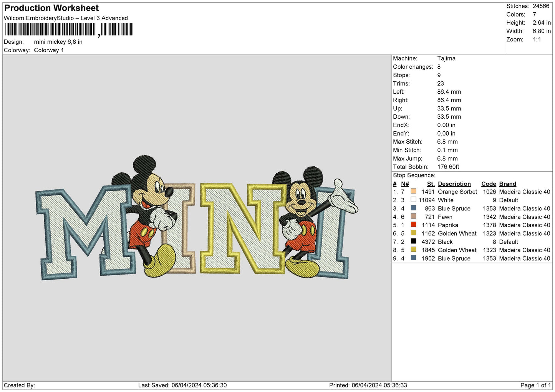
Task: Click the Left label in machine info
Action: [x=399, y=92]
